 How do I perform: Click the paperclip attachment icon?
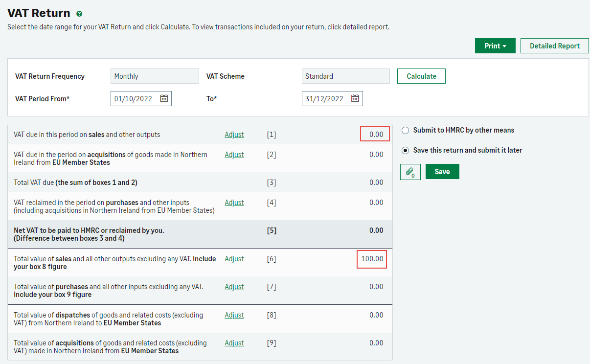410,172
